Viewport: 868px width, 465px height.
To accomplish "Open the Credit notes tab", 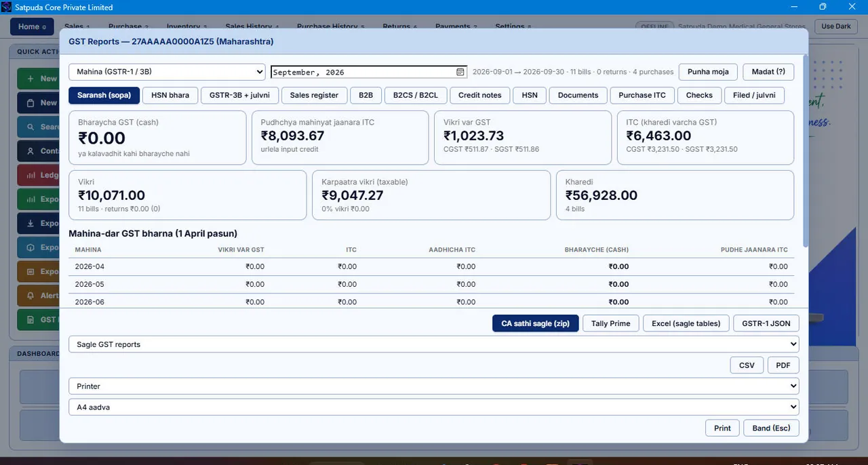I will point(480,96).
